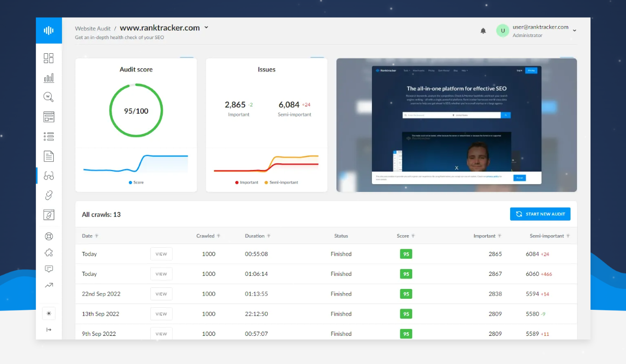This screenshot has height=364, width=626.
Task: Click duration 22:12:50 cell
Action: click(257, 314)
